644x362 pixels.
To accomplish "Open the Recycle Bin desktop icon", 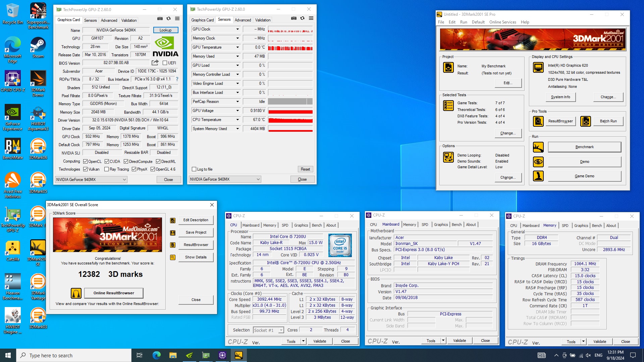I will pyautogui.click(x=12, y=14).
